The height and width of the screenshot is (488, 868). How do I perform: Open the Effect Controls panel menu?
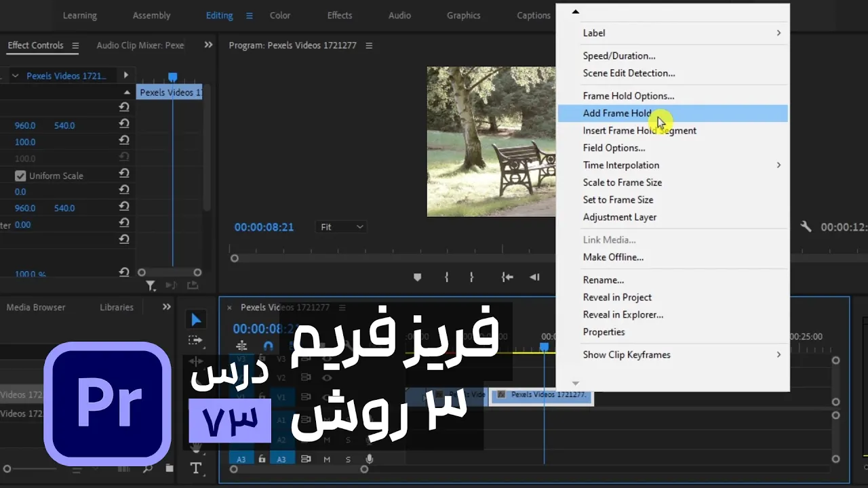click(75, 45)
